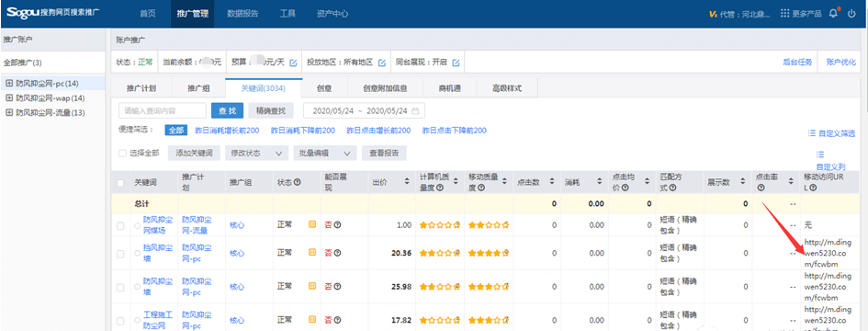The height and width of the screenshot is (331, 868).
Task: Go to 首页 in top navigation
Action: (x=148, y=13)
